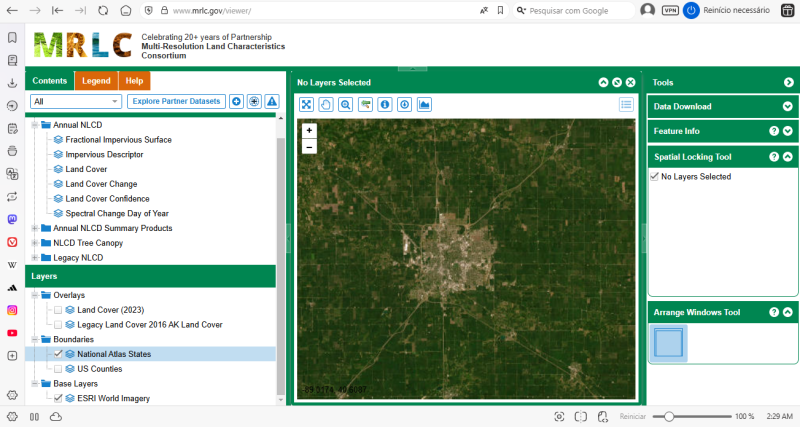Open Spatial Locking Tool help icon
The image size is (800, 427).
click(x=774, y=157)
